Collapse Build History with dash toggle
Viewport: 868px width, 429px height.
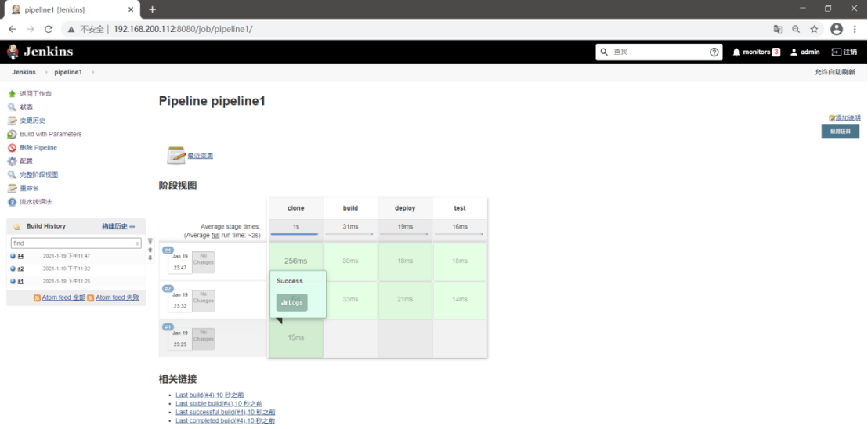[x=132, y=227]
